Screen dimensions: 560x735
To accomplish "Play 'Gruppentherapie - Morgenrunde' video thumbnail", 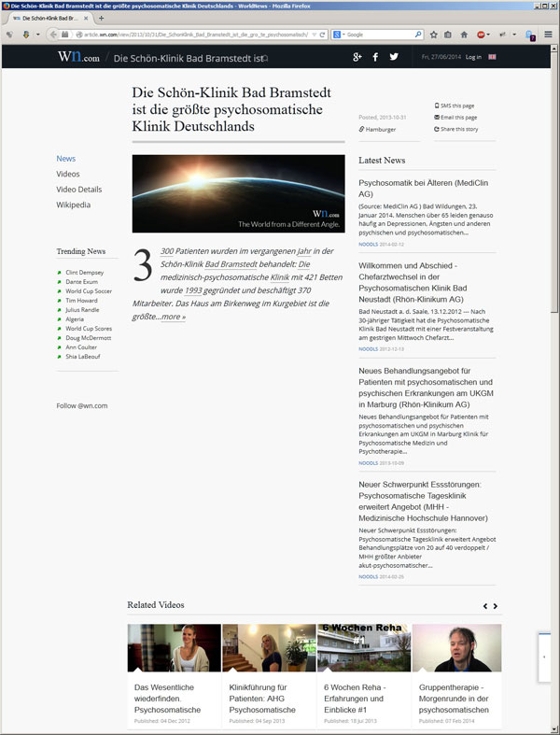I will point(457,648).
